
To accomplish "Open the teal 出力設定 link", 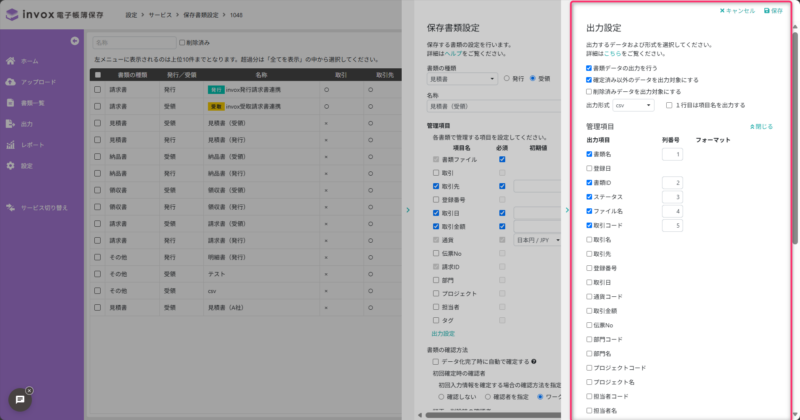I will coord(443,334).
